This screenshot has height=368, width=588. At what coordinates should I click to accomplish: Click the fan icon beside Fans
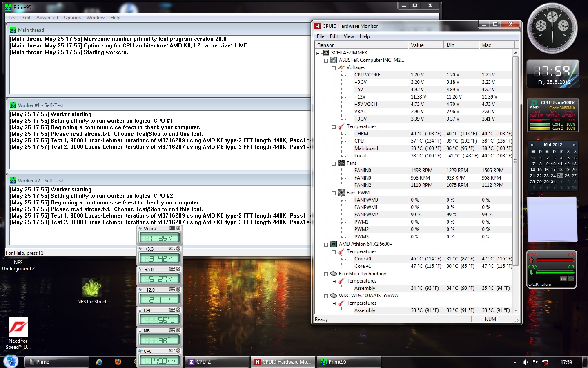click(x=341, y=163)
